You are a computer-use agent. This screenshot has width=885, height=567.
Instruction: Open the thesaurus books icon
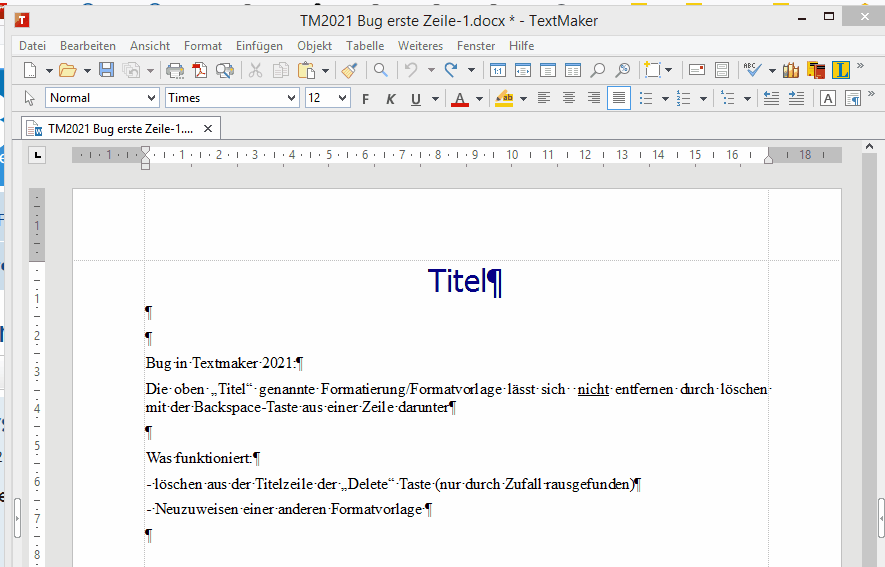(x=791, y=70)
